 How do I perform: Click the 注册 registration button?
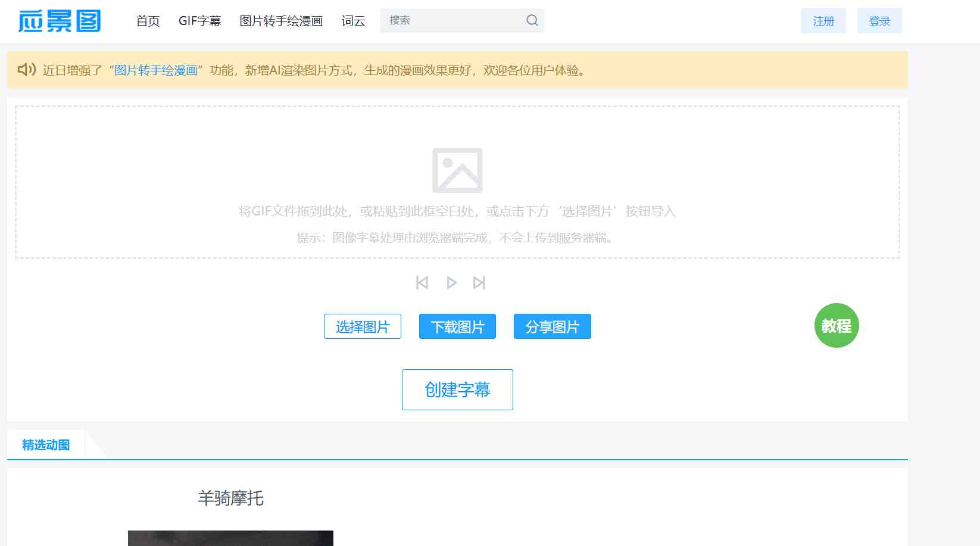point(823,21)
